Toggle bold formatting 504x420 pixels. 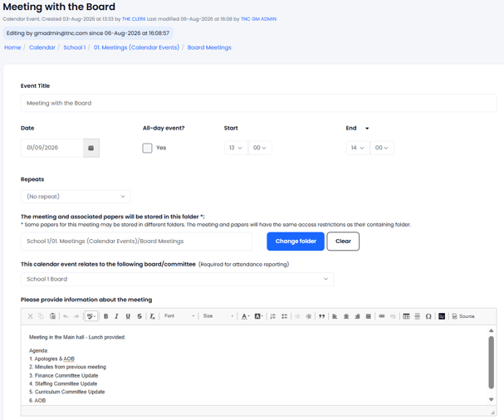point(105,316)
